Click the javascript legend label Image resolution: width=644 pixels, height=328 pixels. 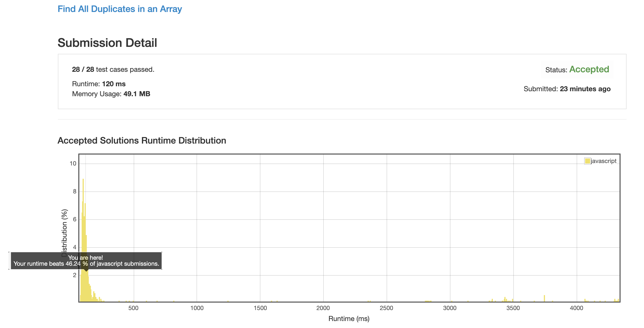[x=604, y=161]
